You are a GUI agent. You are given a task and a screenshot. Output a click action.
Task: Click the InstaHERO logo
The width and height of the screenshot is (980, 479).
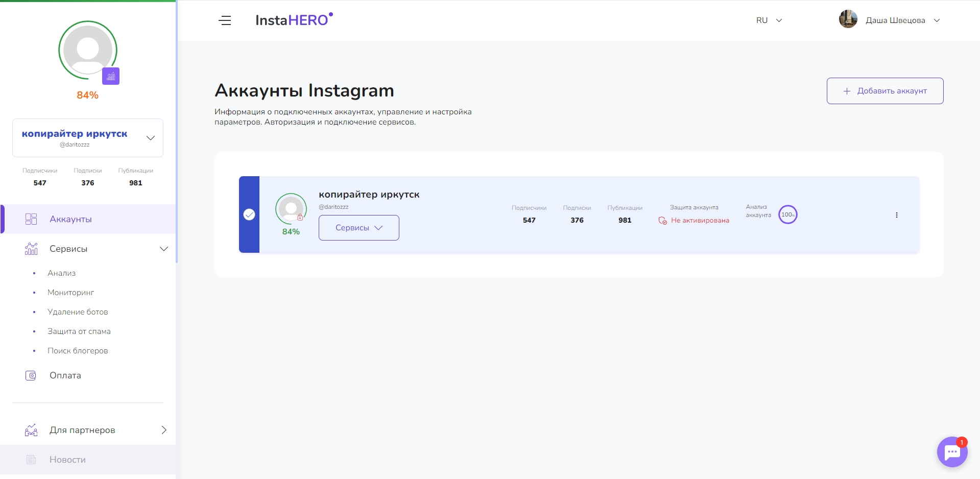point(294,20)
